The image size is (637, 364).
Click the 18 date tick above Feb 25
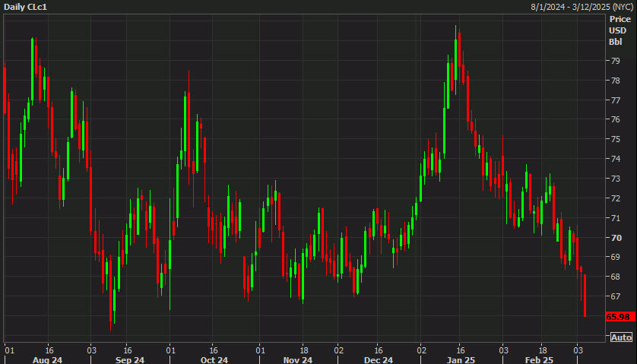point(542,350)
